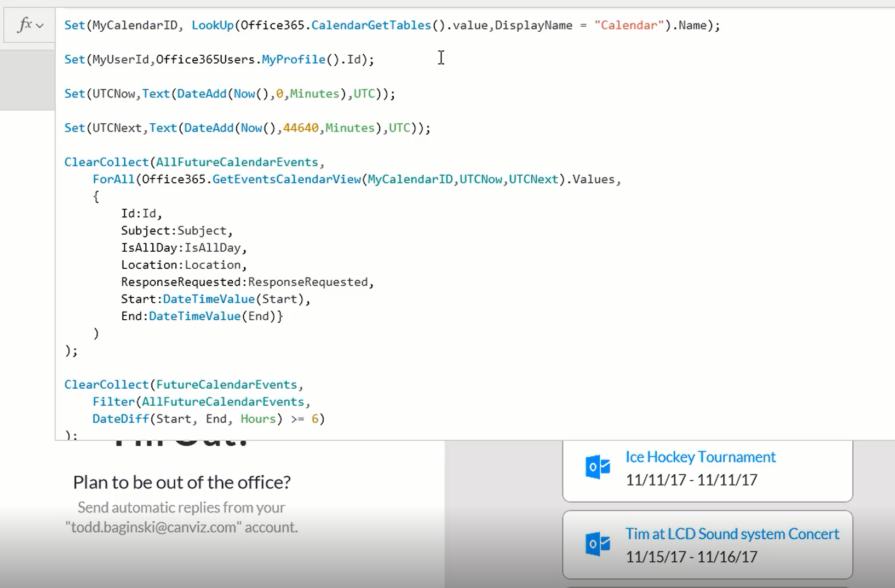Place cursor on the DateDiff function
The image size is (895, 588).
[120, 419]
